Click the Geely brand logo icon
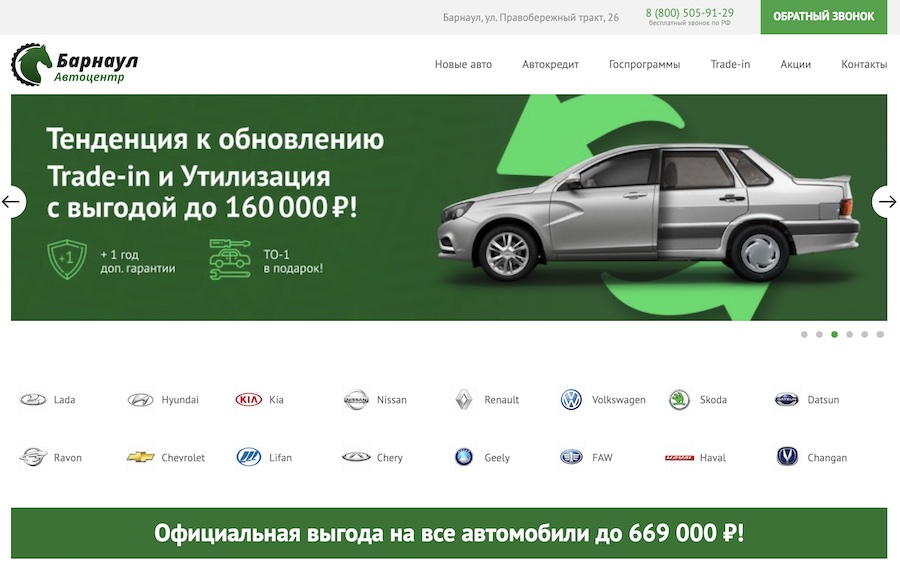Screen dimensions: 900x563 pyautogui.click(x=464, y=457)
